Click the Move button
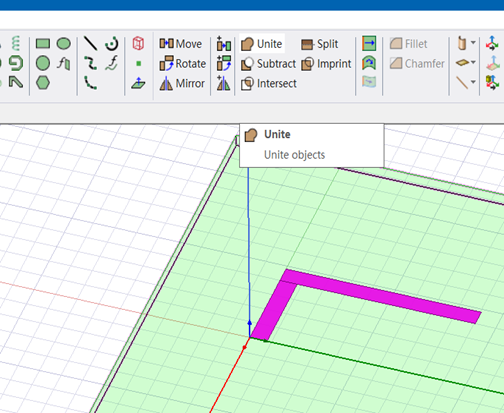Viewport: 504px width, 413px height. pos(180,44)
